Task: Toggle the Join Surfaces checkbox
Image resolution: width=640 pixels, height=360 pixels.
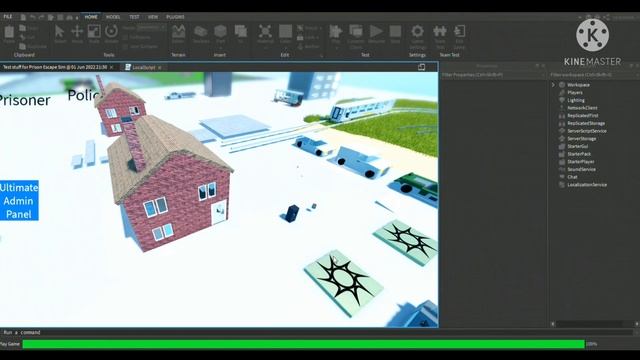Action: [125, 47]
